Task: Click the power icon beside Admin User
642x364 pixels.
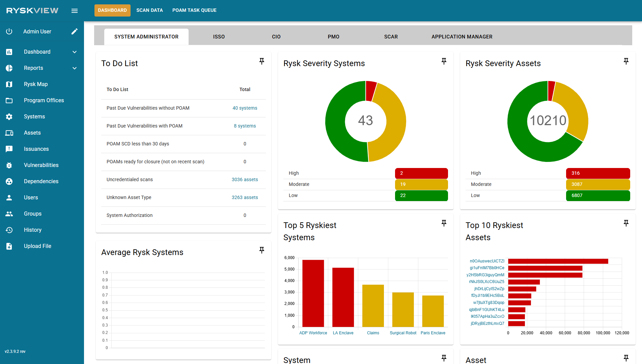Action: point(9,31)
